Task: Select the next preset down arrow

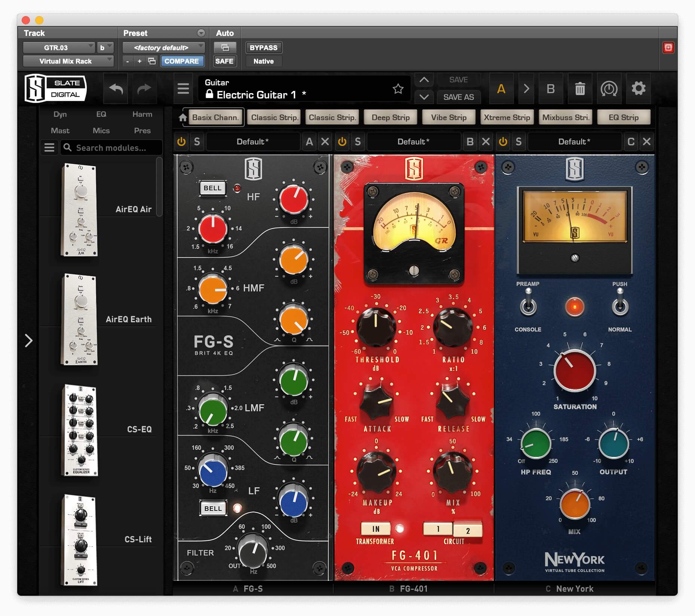Action: 424,97
